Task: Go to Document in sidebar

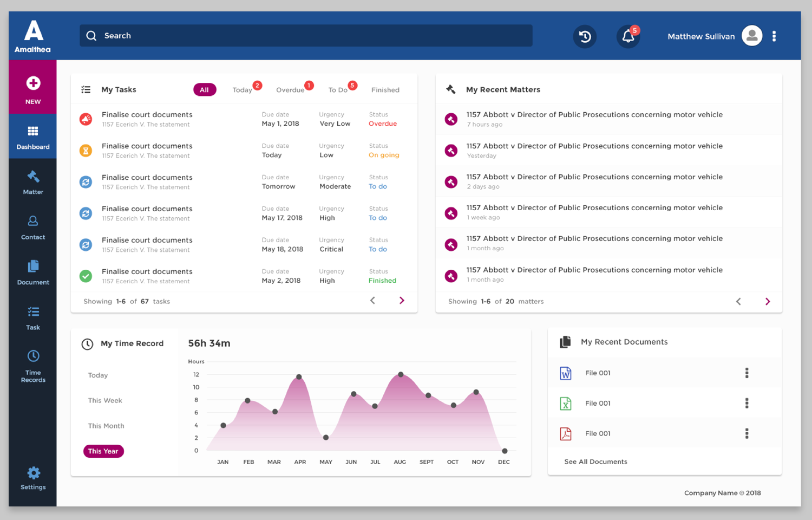Action: click(x=33, y=272)
